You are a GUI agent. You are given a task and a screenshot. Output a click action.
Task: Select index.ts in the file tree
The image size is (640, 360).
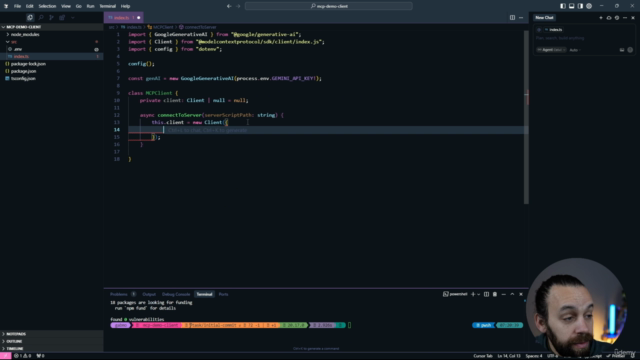[51, 56]
